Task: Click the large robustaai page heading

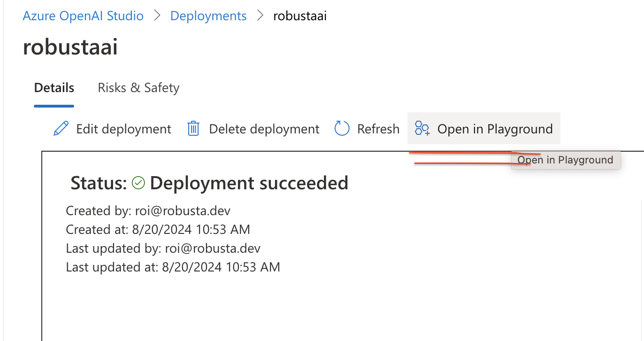Action: pyautogui.click(x=70, y=47)
